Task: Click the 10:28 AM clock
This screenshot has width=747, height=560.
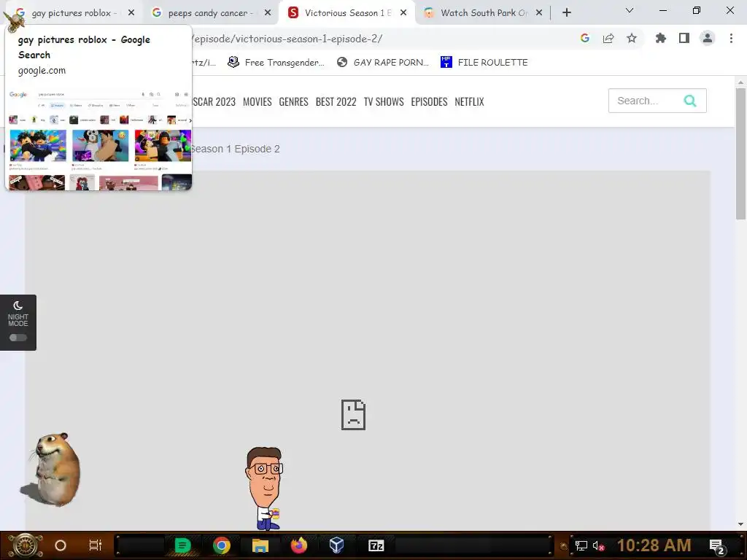Action: click(x=654, y=545)
